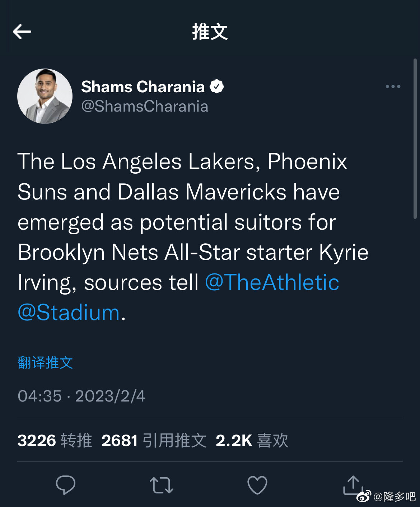Image resolution: width=420 pixels, height=507 pixels.
Task: Click the vertical scrollbar on right edge
Action: [415, 139]
